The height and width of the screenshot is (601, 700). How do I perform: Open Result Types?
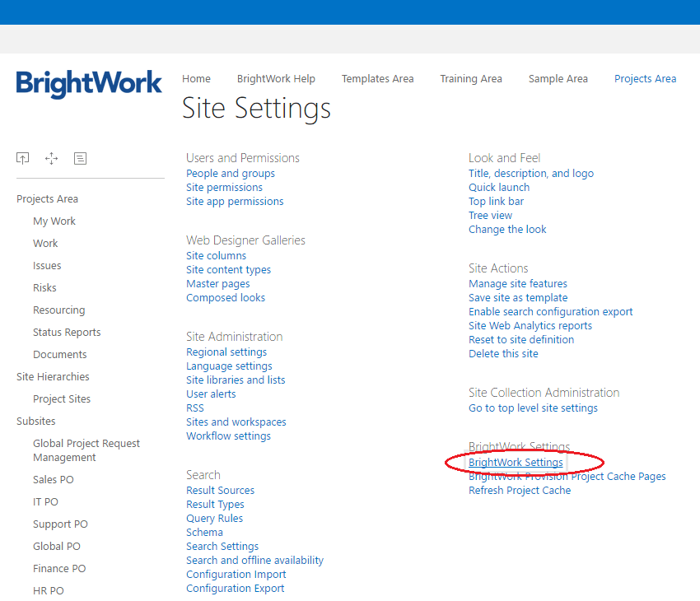[x=215, y=505]
